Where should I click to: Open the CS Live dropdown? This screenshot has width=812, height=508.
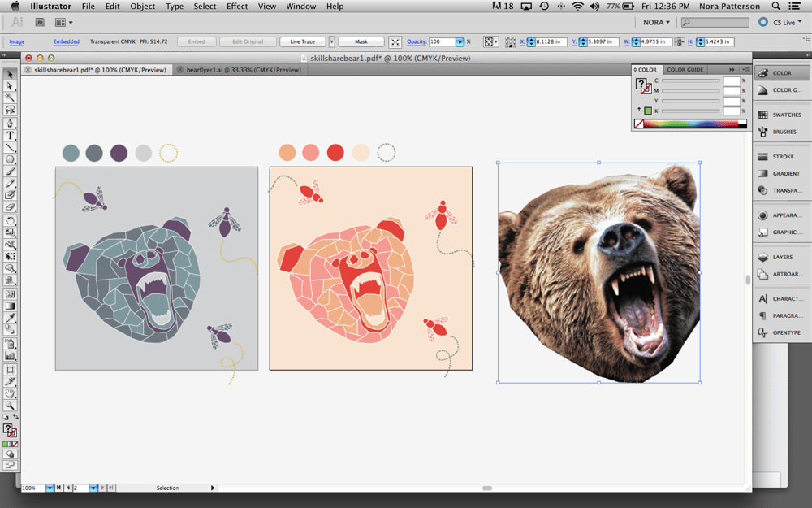click(x=788, y=22)
